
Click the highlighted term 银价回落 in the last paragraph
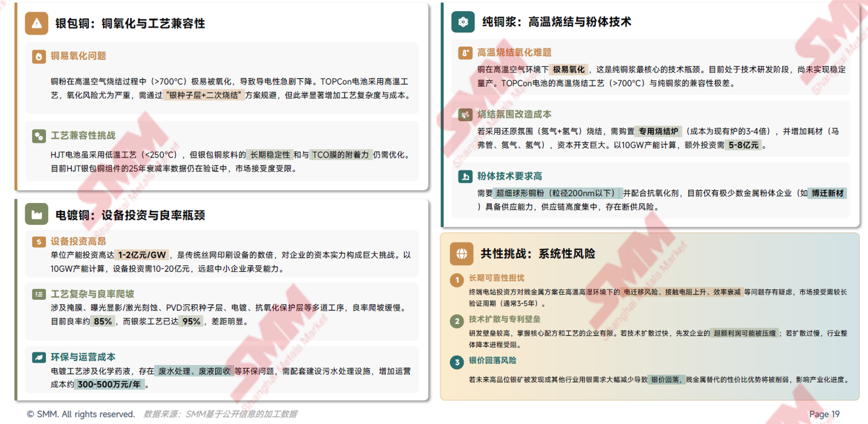pos(666,380)
